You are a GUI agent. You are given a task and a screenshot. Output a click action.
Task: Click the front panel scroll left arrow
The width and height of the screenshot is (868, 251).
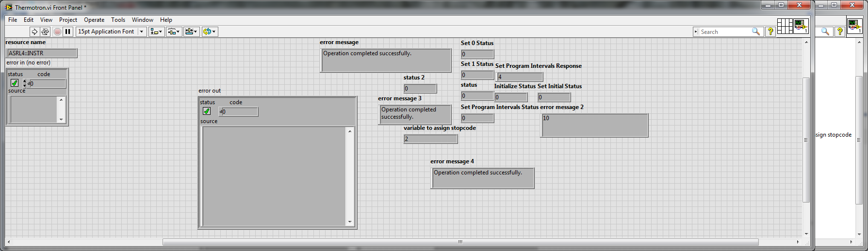pyautogui.click(x=8, y=242)
